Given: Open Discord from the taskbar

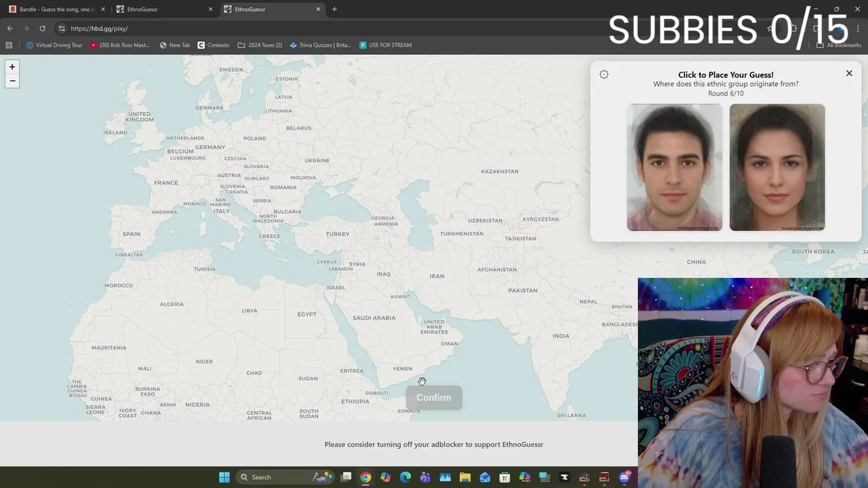Looking at the screenshot, I should point(624,477).
